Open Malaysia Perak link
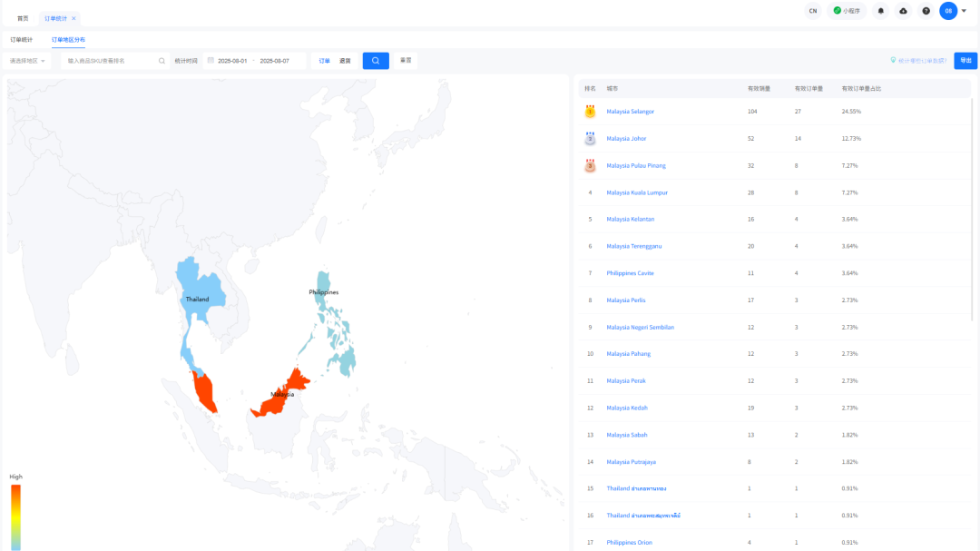The width and height of the screenshot is (980, 551). 625,380
